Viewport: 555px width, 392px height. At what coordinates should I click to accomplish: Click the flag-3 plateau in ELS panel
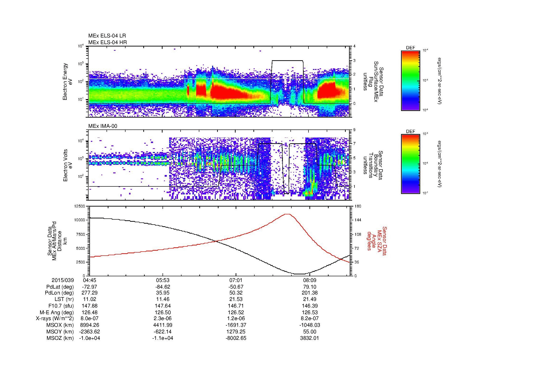tap(287, 61)
